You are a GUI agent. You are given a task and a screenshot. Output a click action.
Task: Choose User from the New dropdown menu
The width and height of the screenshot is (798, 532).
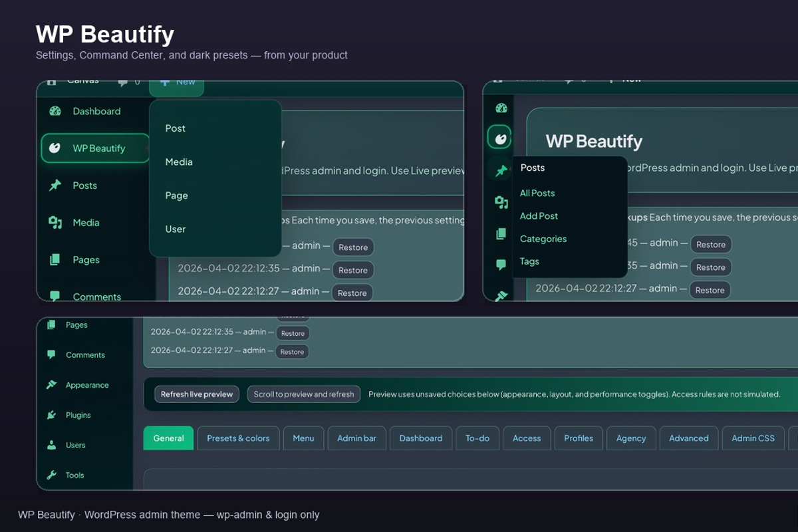click(x=176, y=229)
